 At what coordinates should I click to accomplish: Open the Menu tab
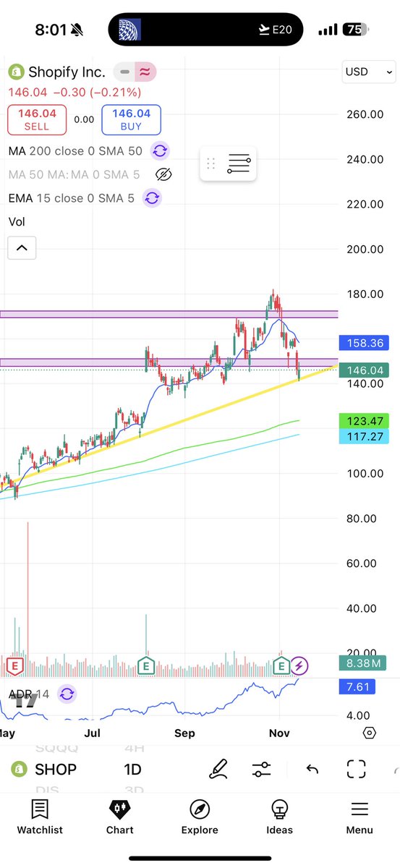point(359,817)
